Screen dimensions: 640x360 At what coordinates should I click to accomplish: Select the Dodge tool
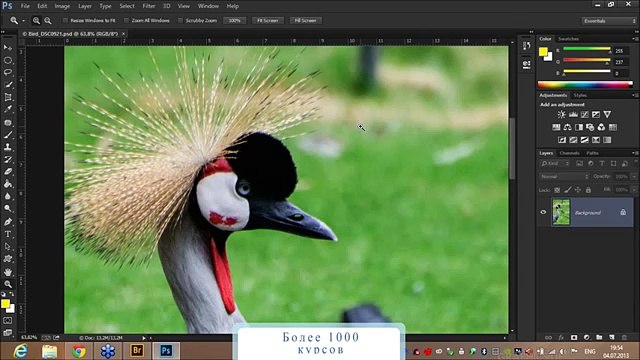[x=8, y=209]
